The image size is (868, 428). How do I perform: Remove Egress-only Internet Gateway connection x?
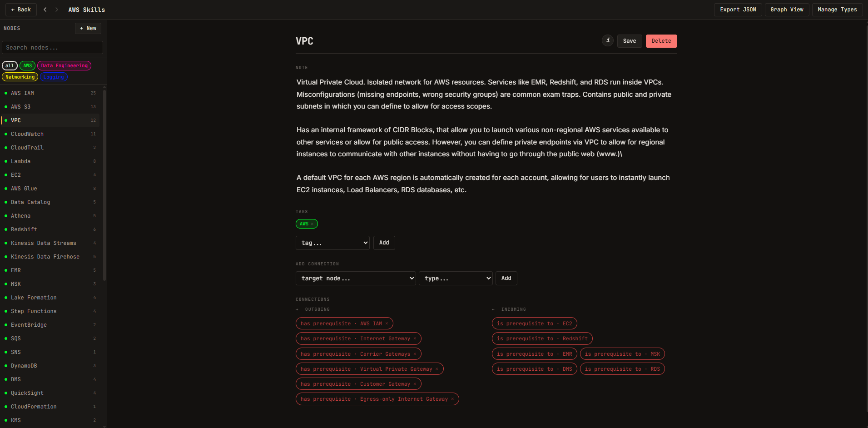452,399
